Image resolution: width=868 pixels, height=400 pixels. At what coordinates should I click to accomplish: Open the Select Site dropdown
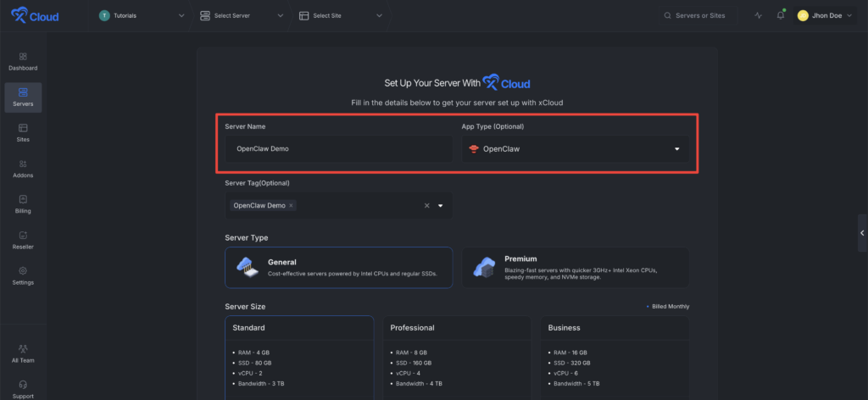pos(340,15)
